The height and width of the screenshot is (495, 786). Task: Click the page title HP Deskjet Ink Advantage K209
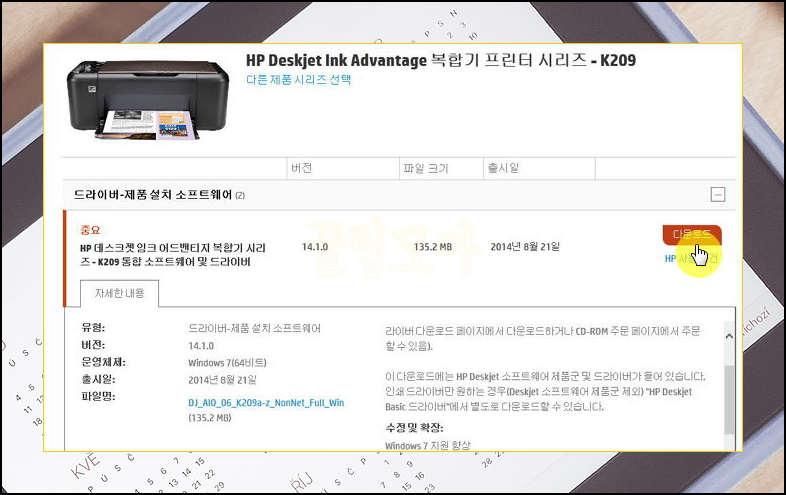click(441, 60)
